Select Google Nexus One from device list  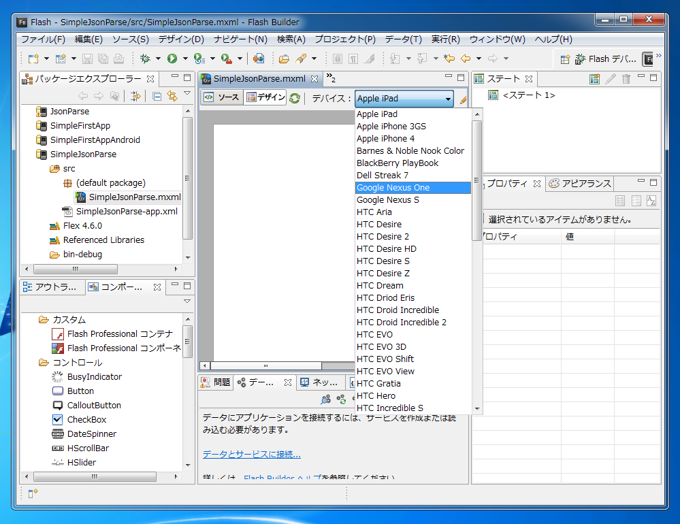tap(412, 187)
